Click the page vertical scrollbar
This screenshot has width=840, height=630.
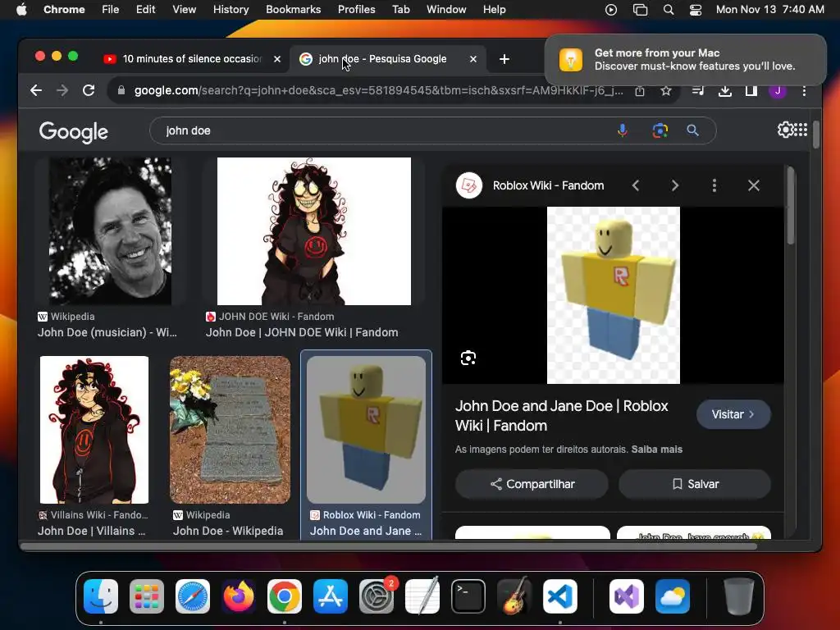coord(815,135)
